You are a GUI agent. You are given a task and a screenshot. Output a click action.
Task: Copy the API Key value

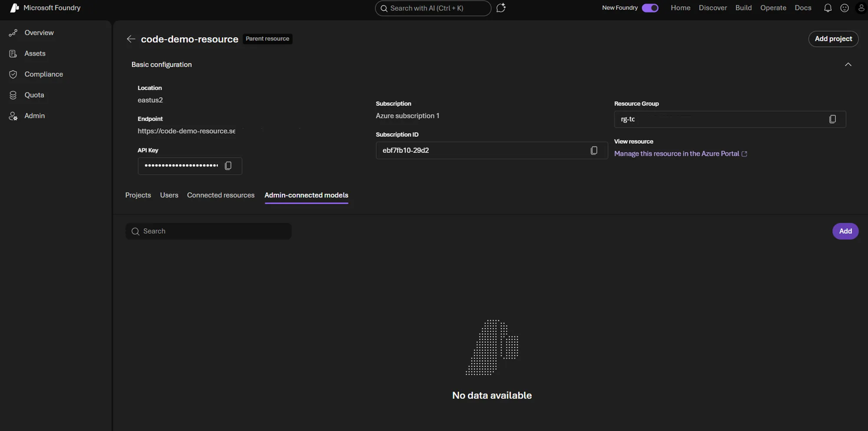click(x=228, y=166)
